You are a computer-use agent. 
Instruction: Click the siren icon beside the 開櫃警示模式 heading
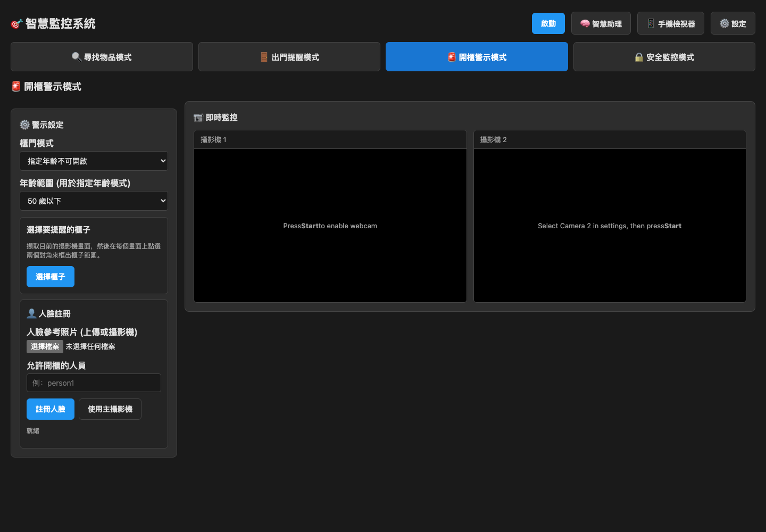[x=16, y=86]
